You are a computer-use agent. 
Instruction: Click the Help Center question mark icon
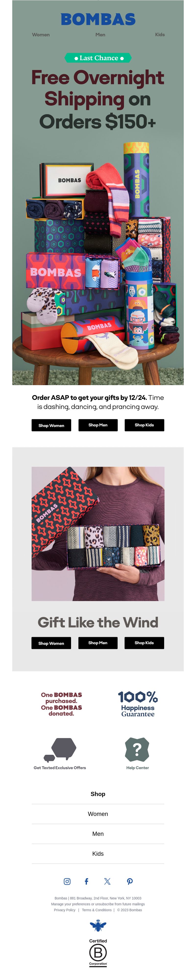point(137,749)
